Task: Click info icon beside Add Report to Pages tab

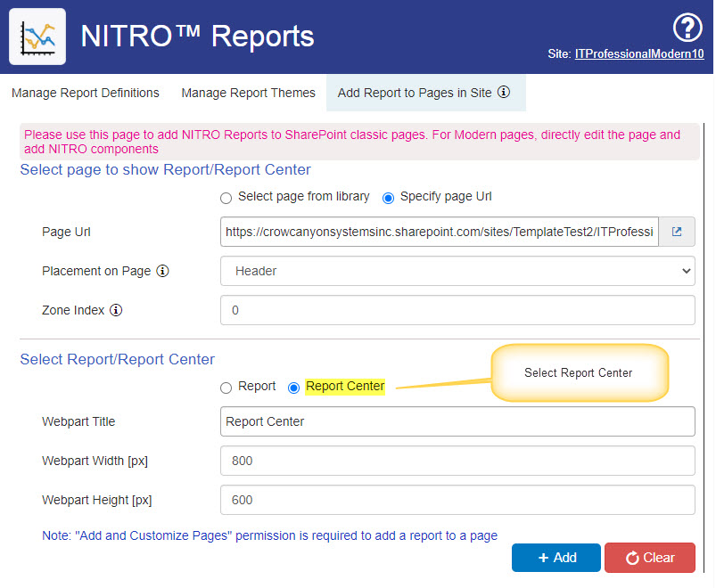Action: [x=503, y=92]
